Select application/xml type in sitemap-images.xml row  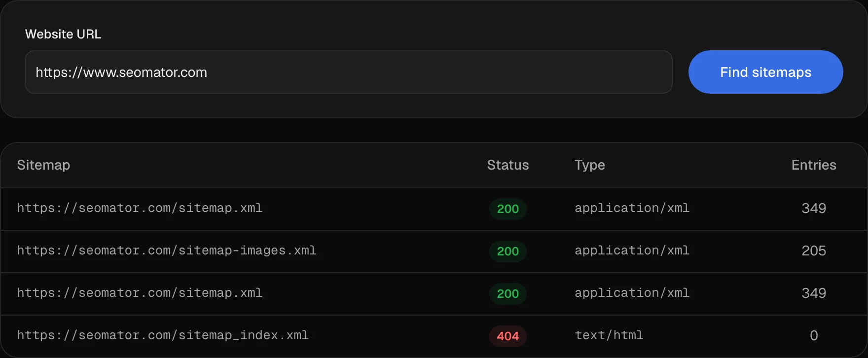coord(632,251)
